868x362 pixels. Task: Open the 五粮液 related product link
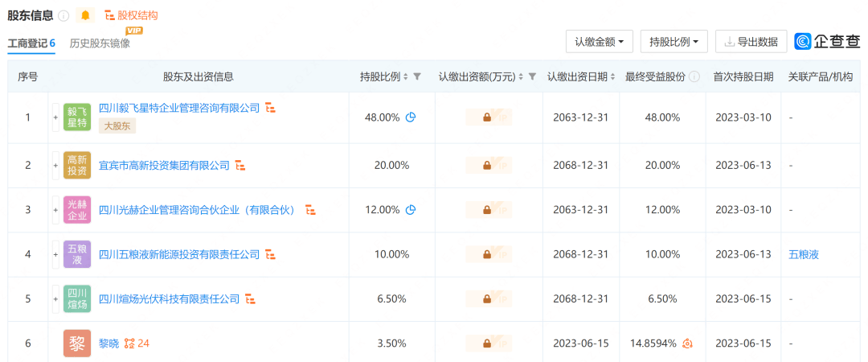point(804,254)
